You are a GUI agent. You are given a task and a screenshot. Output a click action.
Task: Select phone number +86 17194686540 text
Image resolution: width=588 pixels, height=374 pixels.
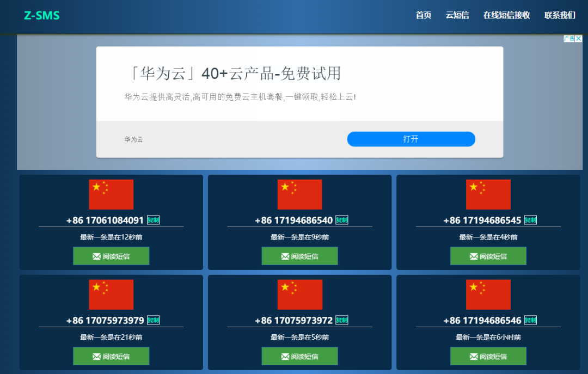point(293,220)
